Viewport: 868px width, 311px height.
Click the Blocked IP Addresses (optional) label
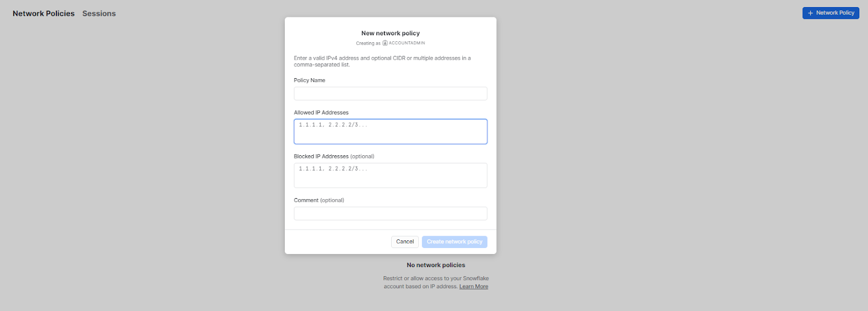pyautogui.click(x=334, y=156)
